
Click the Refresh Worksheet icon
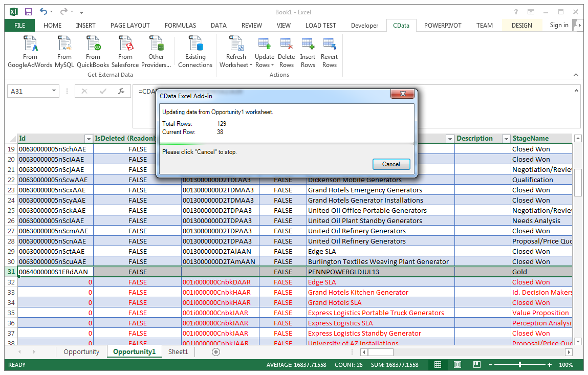[236, 43]
